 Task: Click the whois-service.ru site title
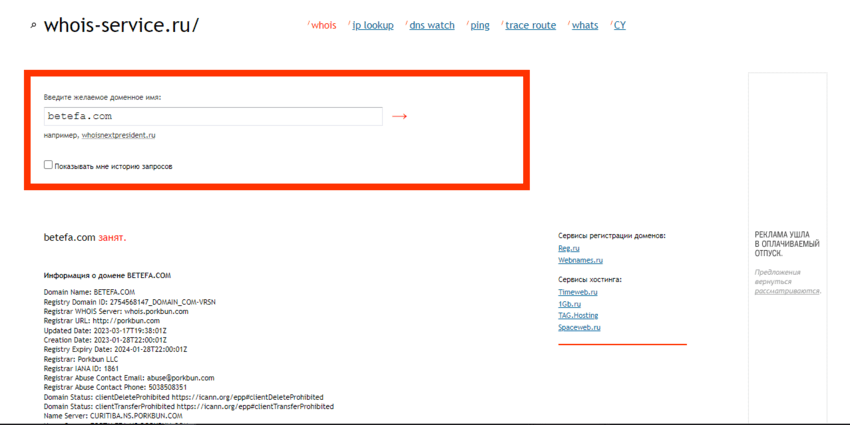121,25
